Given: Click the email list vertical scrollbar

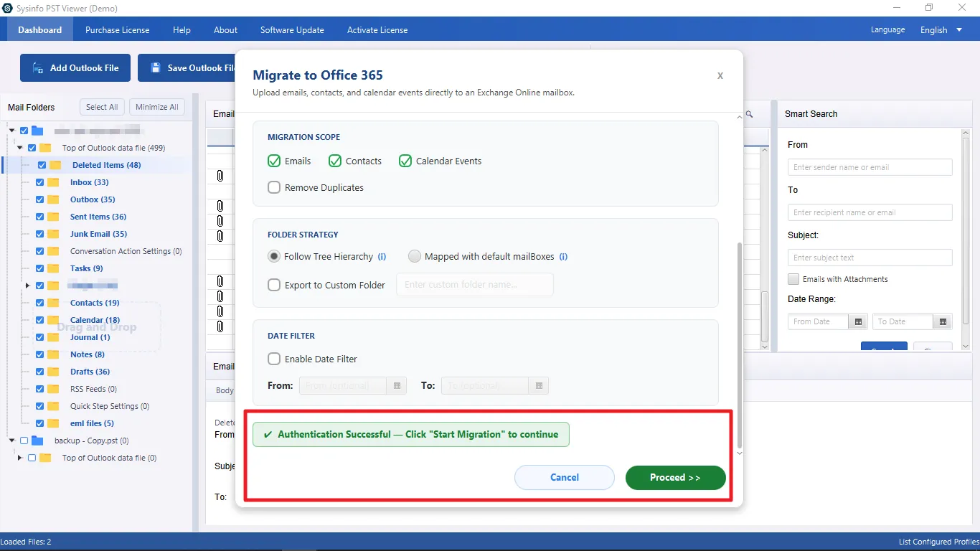Looking at the screenshot, I should coord(765,316).
